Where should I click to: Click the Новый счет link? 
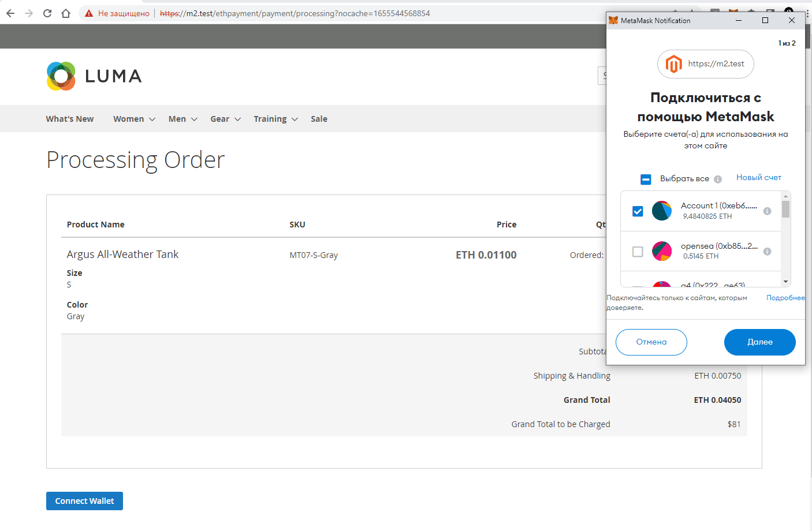coord(758,178)
